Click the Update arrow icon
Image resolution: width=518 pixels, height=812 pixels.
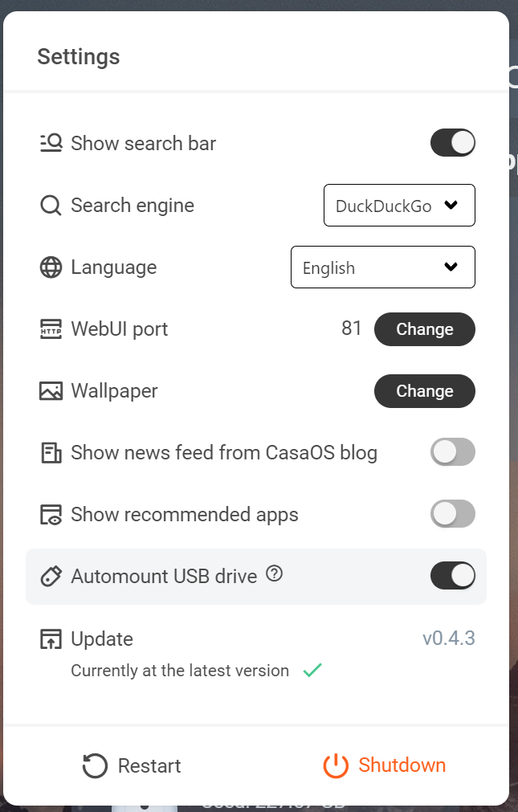click(51, 639)
